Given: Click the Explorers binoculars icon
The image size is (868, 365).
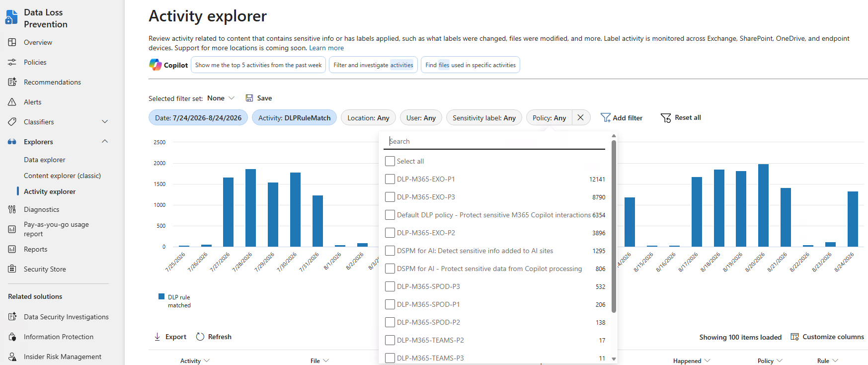Looking at the screenshot, I should point(12,142).
